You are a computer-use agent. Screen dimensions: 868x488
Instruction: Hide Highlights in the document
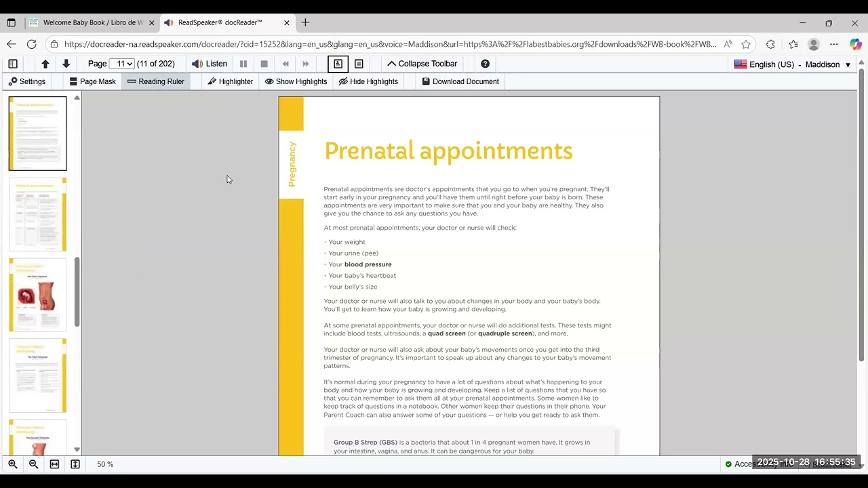click(368, 81)
